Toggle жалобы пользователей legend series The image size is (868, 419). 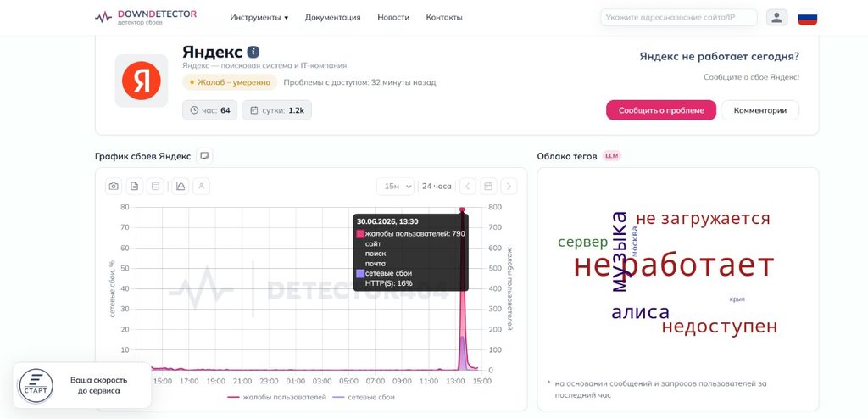point(277,398)
